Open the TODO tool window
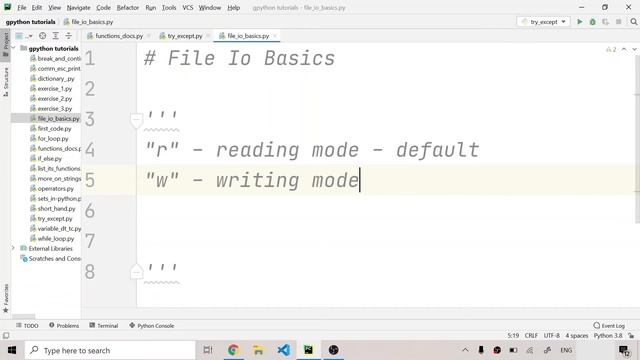This screenshot has height=360, width=640. pyautogui.click(x=27, y=326)
